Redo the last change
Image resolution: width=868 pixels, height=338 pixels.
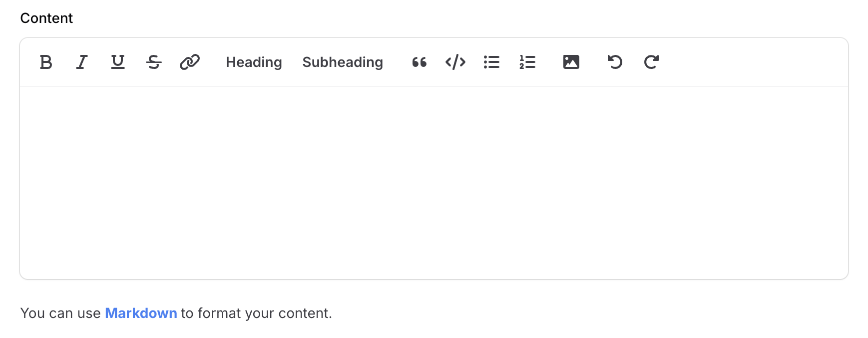coord(651,62)
